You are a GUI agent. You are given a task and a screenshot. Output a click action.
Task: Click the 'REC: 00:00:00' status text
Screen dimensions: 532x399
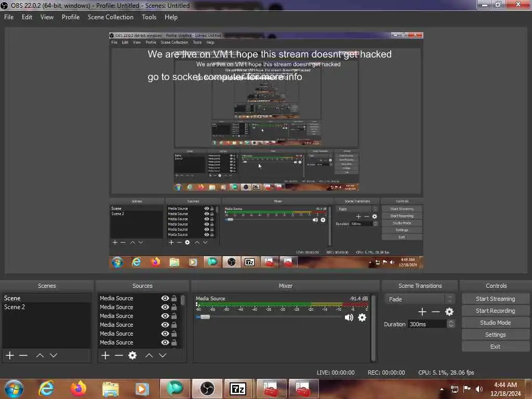pyautogui.click(x=386, y=373)
